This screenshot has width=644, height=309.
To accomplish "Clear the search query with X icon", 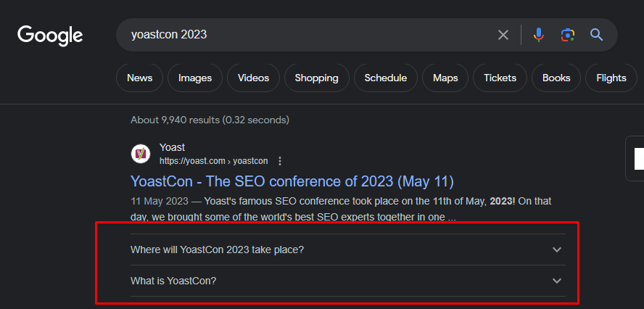I will (x=503, y=35).
